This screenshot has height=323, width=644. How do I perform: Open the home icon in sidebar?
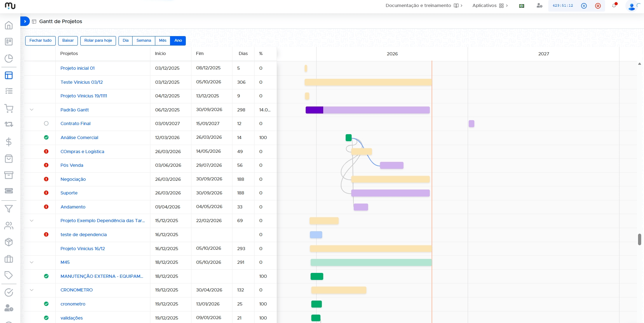9,25
